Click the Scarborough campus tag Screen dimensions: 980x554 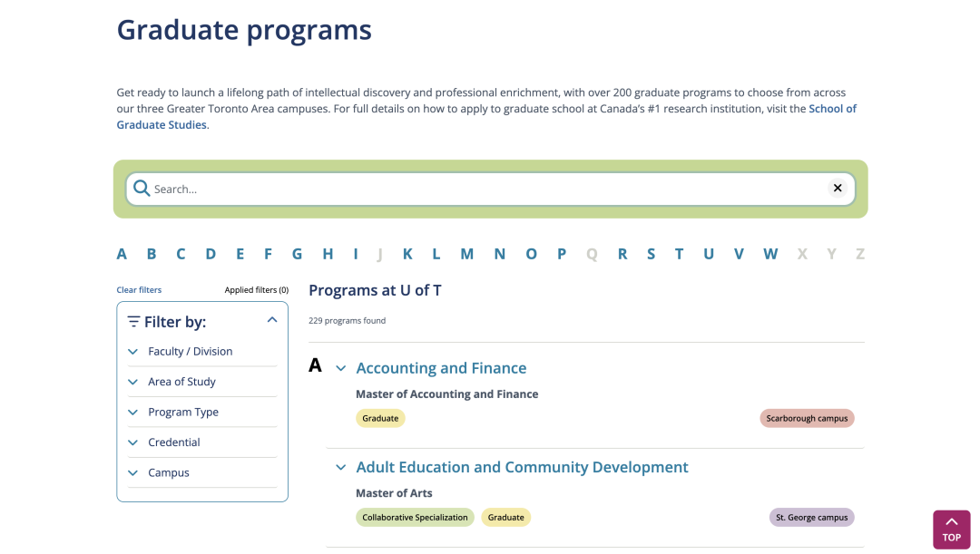pos(807,418)
